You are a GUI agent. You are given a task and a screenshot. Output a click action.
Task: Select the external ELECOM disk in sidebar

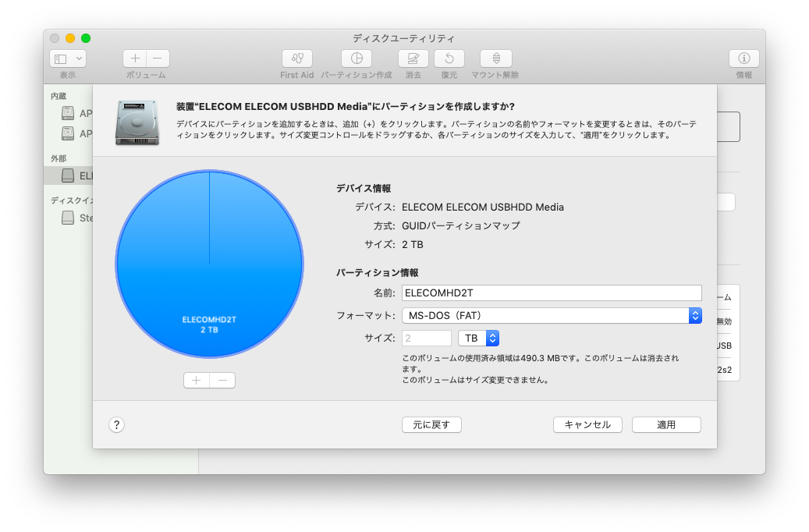click(69, 176)
